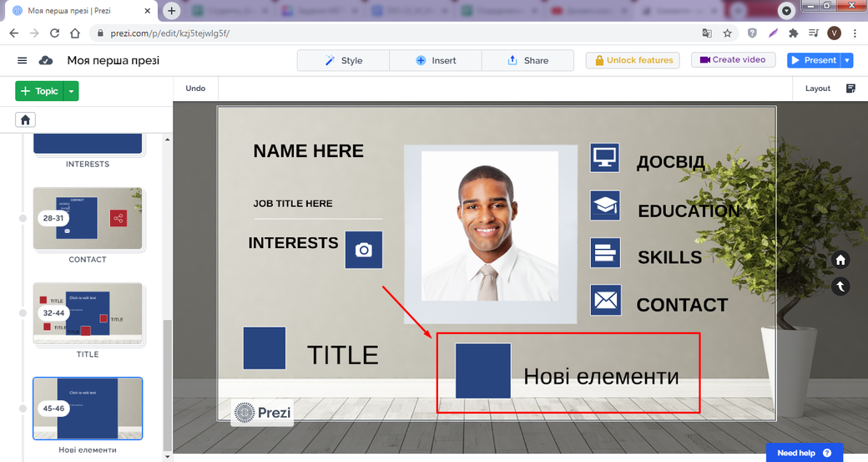Open a new browser tab
868x462 pixels.
click(172, 11)
